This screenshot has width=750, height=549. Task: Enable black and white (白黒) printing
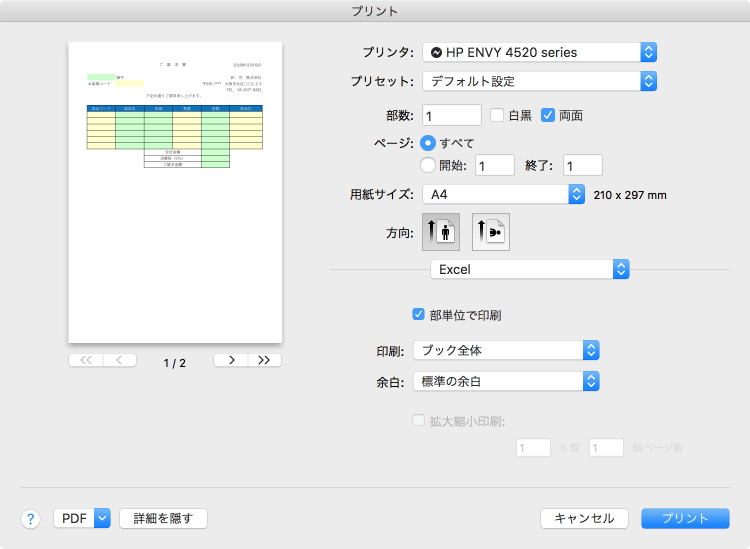(497, 115)
